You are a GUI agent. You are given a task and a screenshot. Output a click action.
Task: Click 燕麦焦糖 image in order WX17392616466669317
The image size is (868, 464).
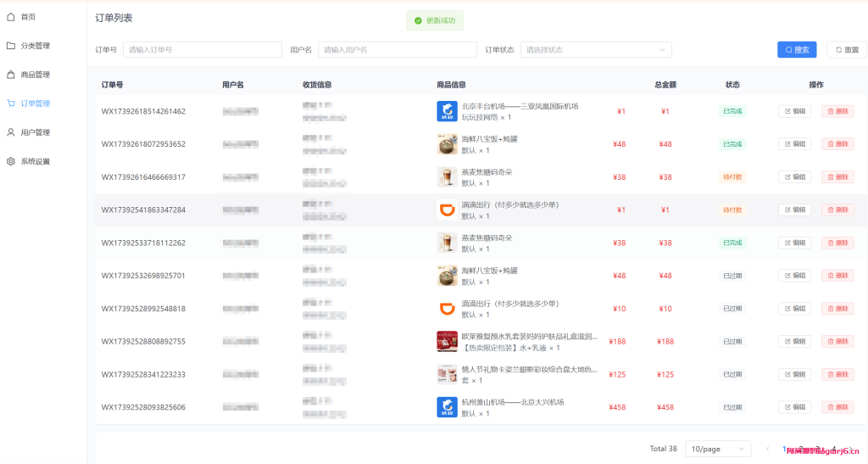pos(447,177)
